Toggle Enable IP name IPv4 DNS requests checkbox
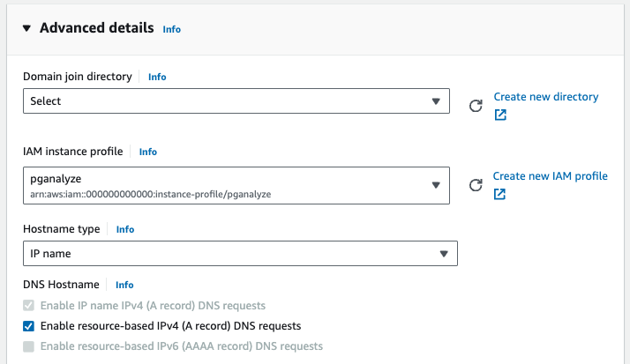The height and width of the screenshot is (364, 630). 29,306
